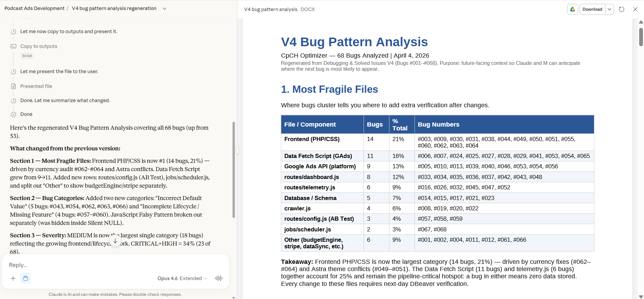Click the Google Drive save icon
644x299 pixels.
tap(573, 9)
